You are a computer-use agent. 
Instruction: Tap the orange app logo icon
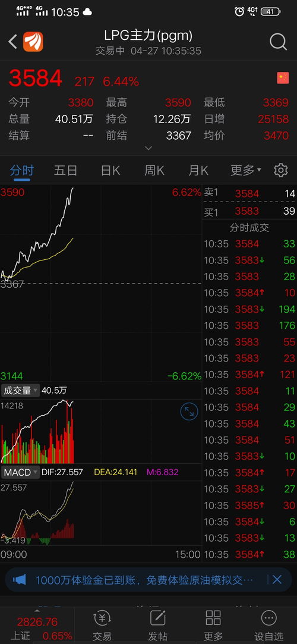point(33,42)
